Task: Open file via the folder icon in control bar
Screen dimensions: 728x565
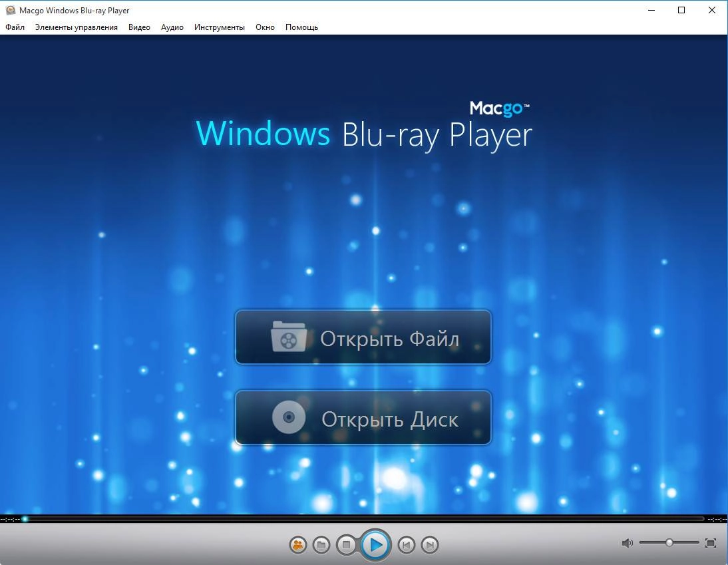Action: point(321,544)
